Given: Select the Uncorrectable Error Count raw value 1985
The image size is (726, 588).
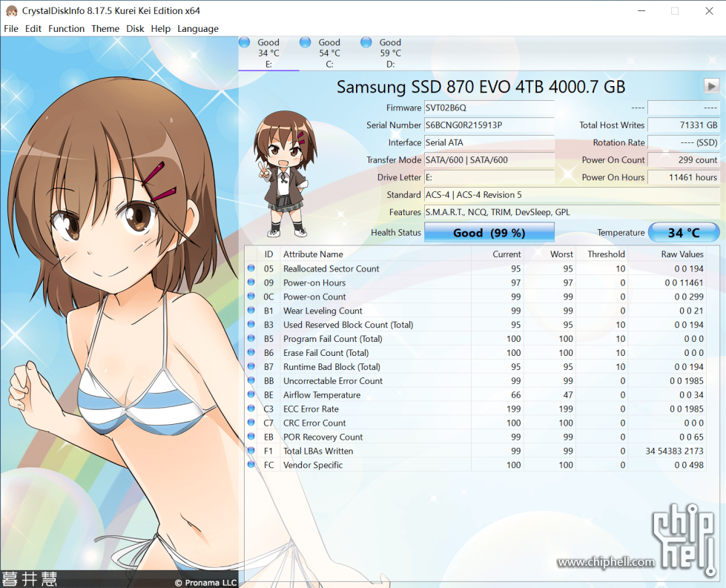Looking at the screenshot, I should [x=686, y=381].
